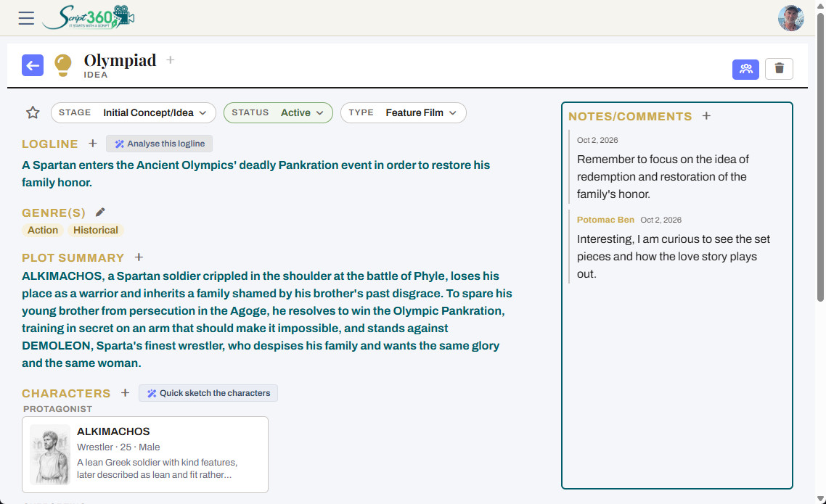Open the Type Feature Film dropdown
The image size is (826, 504).
[x=403, y=112]
